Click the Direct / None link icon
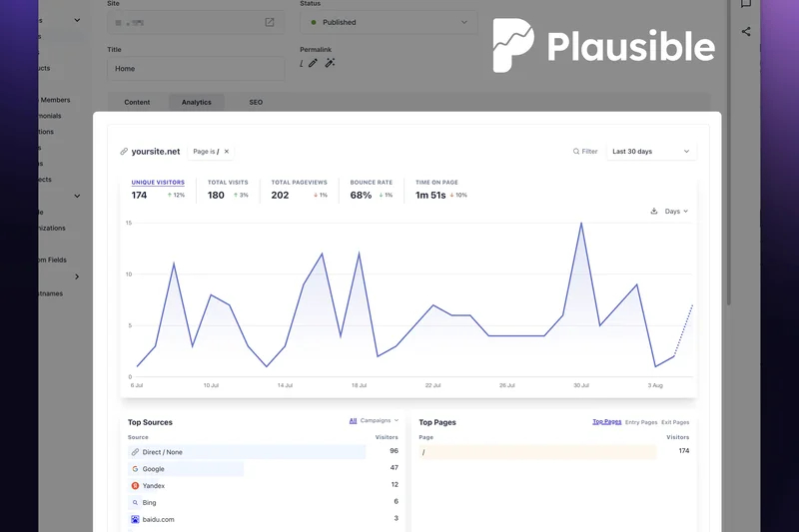The width and height of the screenshot is (799, 532). point(135,452)
